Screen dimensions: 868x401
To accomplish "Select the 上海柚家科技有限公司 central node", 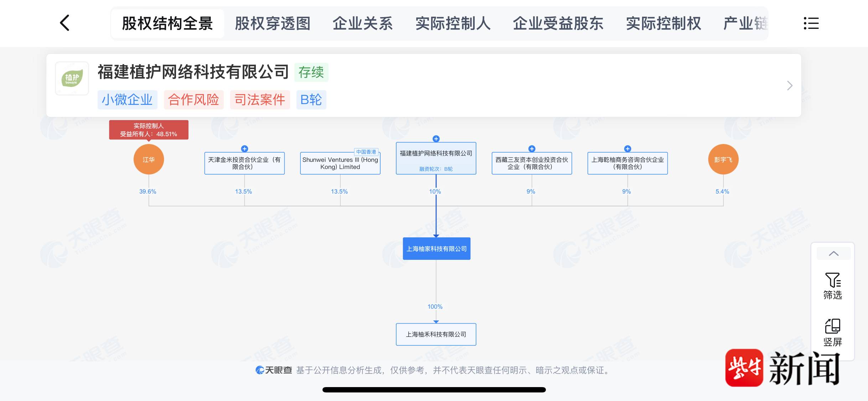I will (x=436, y=248).
